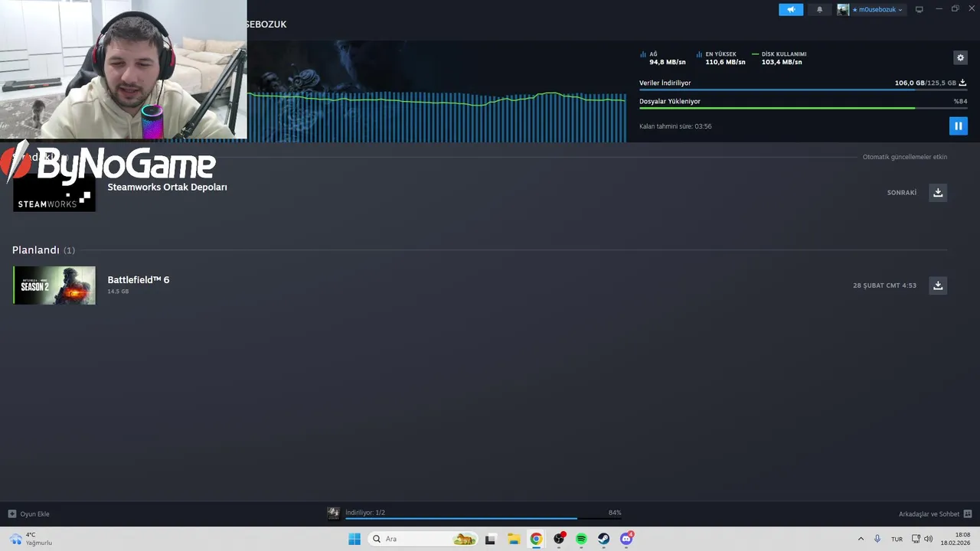Open Spotify from taskbar
This screenshot has width=980, height=551.
pos(581,539)
